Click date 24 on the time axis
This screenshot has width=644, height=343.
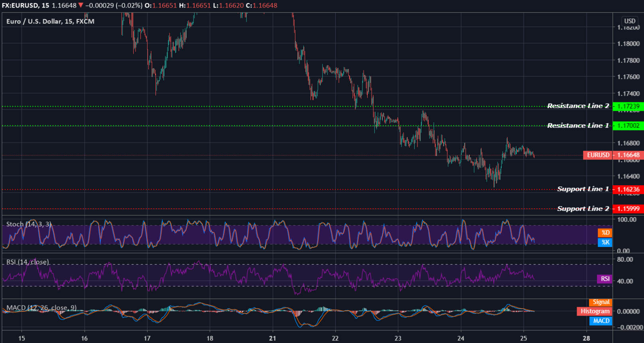[x=461, y=338]
